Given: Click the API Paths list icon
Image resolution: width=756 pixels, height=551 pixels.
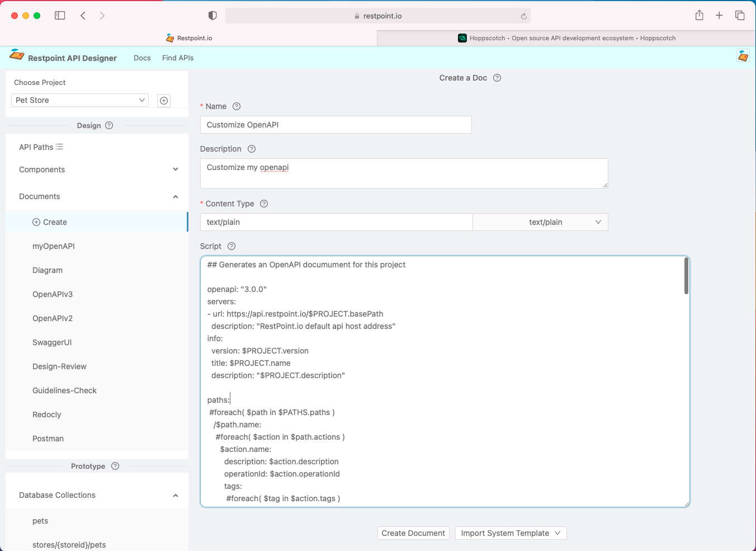Looking at the screenshot, I should 59,147.
